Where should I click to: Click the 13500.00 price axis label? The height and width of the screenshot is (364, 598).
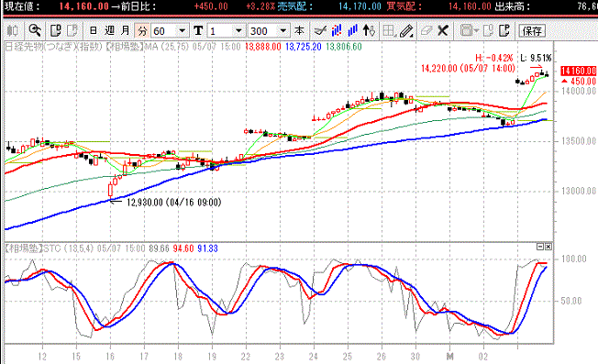point(579,141)
